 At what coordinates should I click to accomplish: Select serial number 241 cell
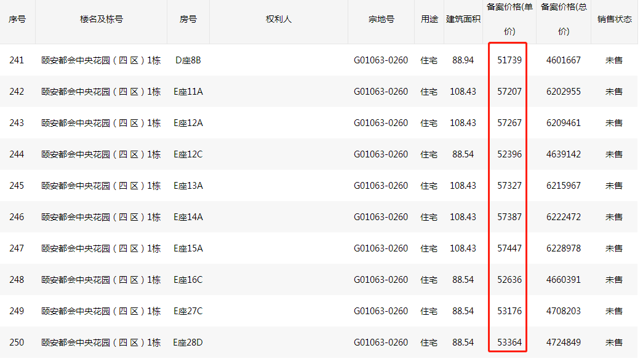pyautogui.click(x=17, y=60)
